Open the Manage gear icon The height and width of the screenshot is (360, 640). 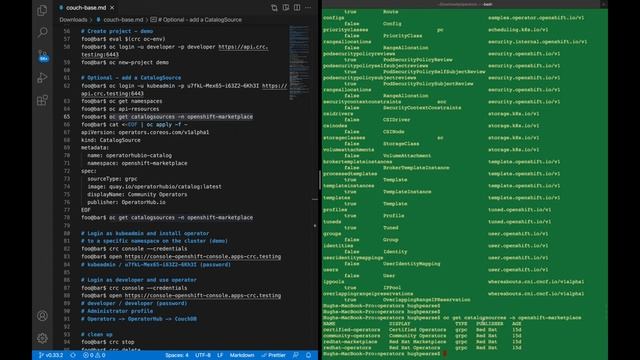point(42,338)
